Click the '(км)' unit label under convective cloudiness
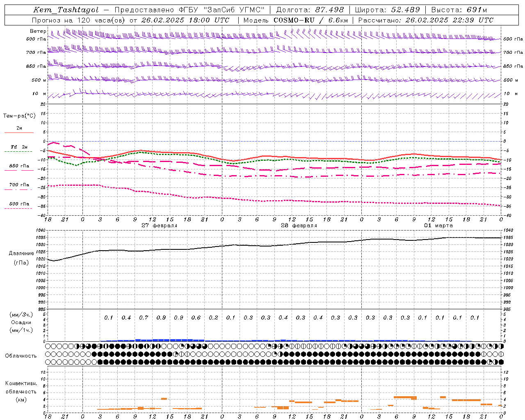The image size is (525, 420). pyautogui.click(x=21, y=400)
